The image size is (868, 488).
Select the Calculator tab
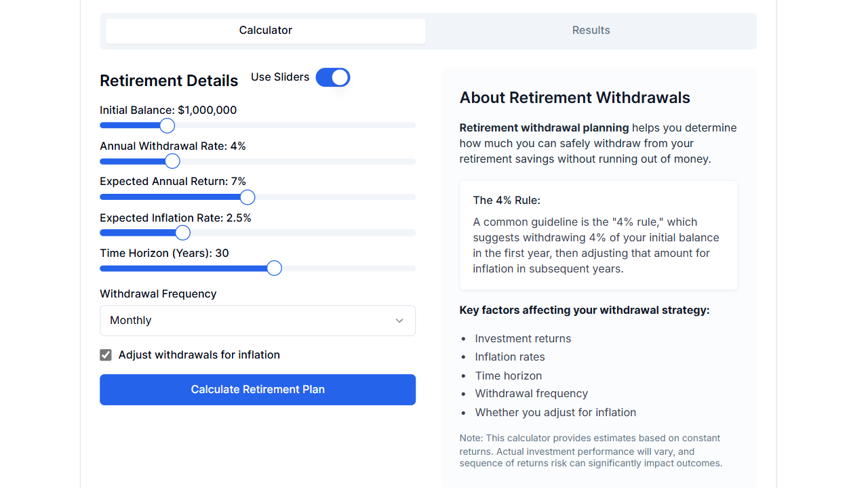point(265,30)
